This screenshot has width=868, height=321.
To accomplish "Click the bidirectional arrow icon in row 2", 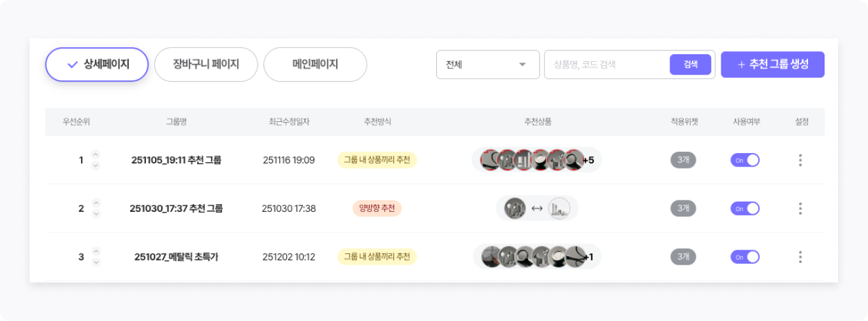I will [x=536, y=208].
